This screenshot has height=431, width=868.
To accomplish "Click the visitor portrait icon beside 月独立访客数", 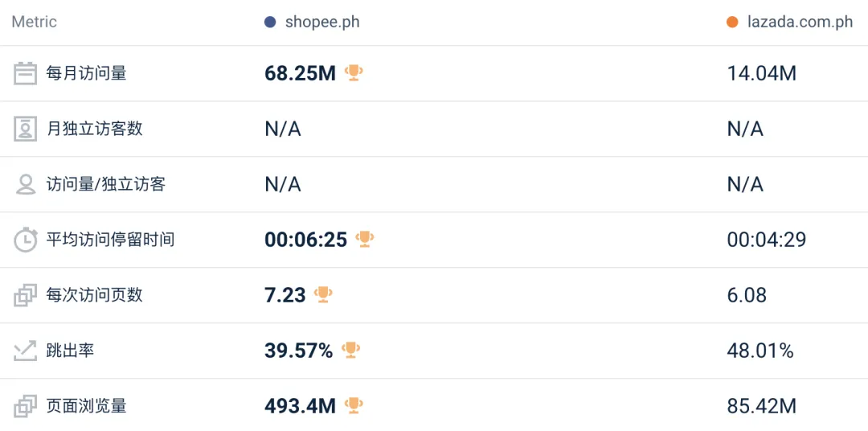I will [26, 129].
